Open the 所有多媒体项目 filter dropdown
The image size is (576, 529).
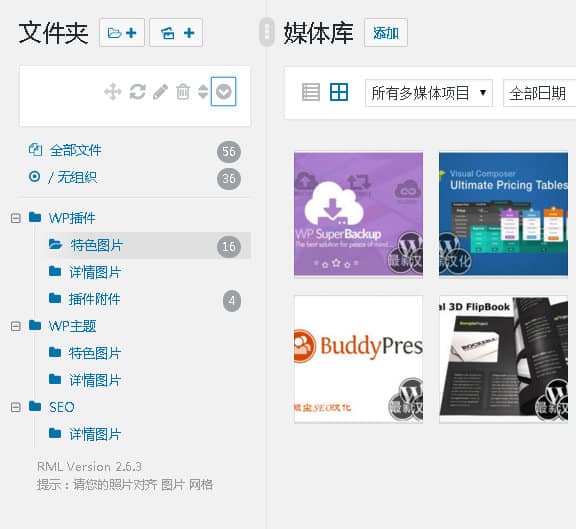point(429,93)
